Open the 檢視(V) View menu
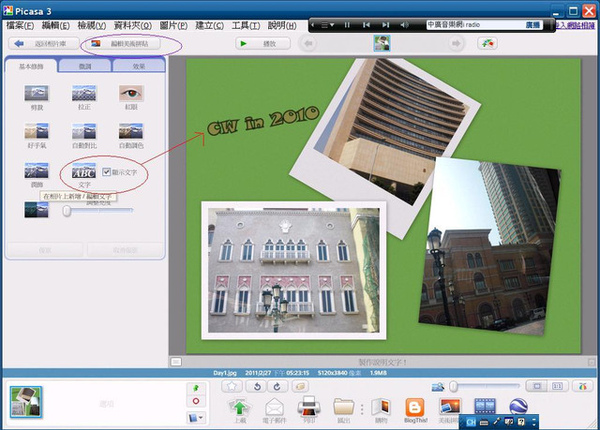 (92, 26)
